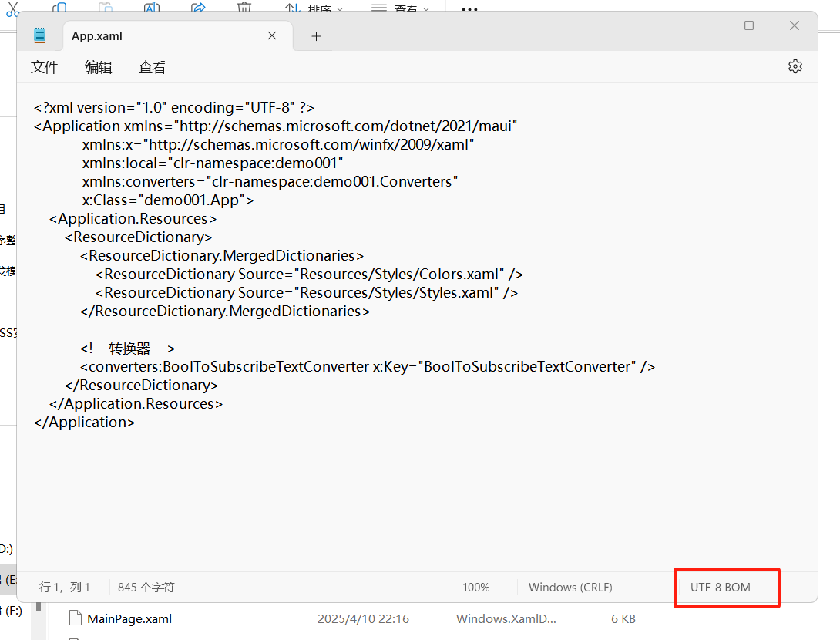Click the xmlns:x winfx/2009/xaml line

pyautogui.click(x=278, y=145)
